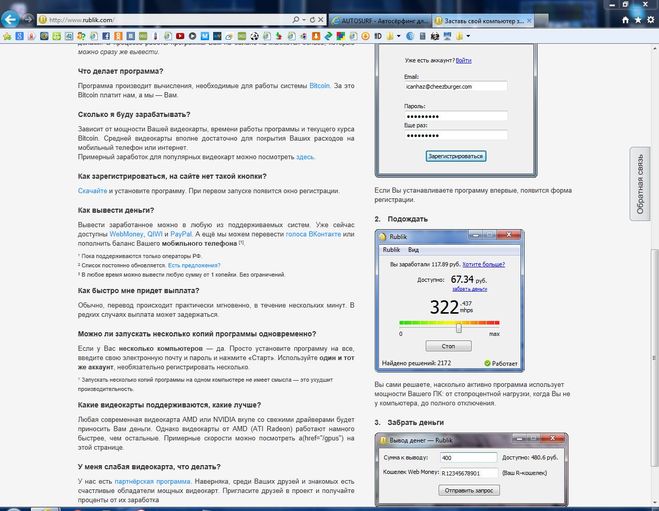Open the blue M bookmark icon
Image resolution: width=659 pixels, height=511 pixels.
pyautogui.click(x=205, y=36)
